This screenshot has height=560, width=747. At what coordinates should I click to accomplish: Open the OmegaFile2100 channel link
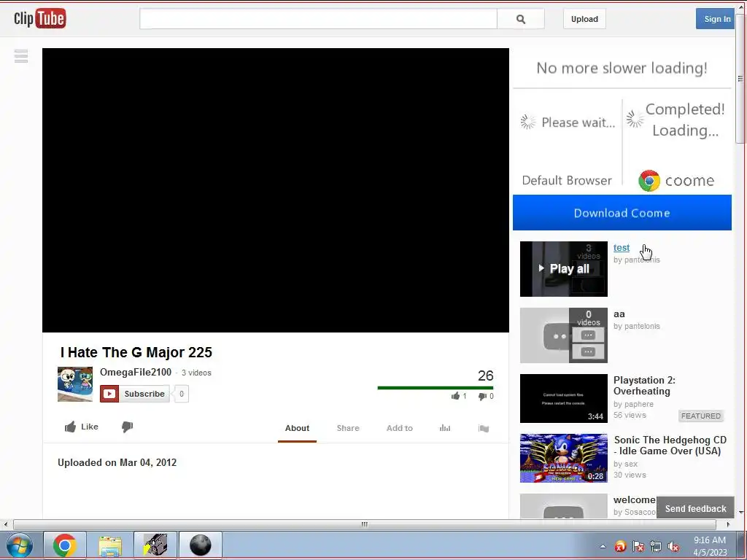(135, 373)
